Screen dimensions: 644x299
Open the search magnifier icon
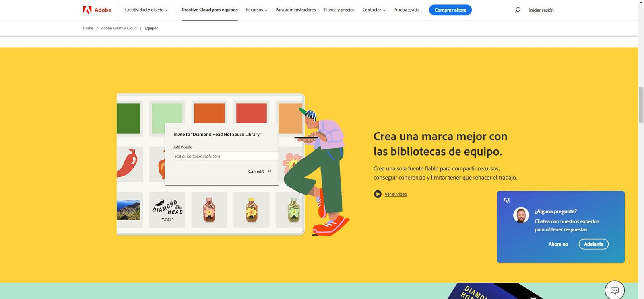(517, 10)
